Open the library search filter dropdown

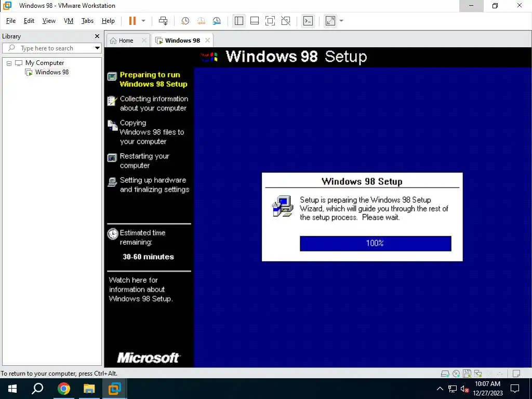point(97,48)
